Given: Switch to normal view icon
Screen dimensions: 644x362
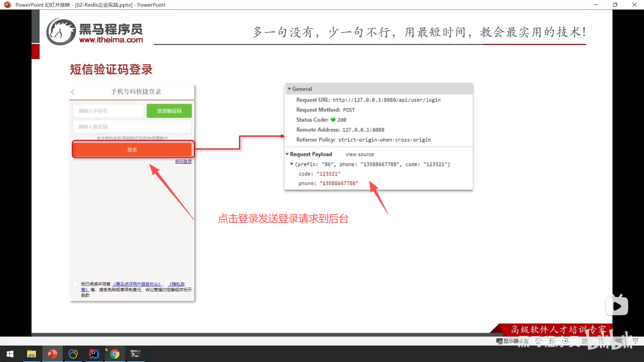Looking at the screenshot, I should pyautogui.click(x=585, y=341).
